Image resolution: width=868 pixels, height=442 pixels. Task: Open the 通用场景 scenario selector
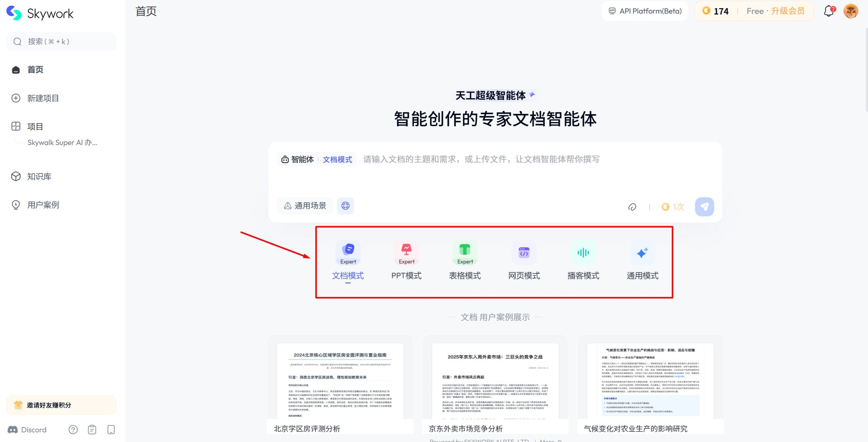305,206
